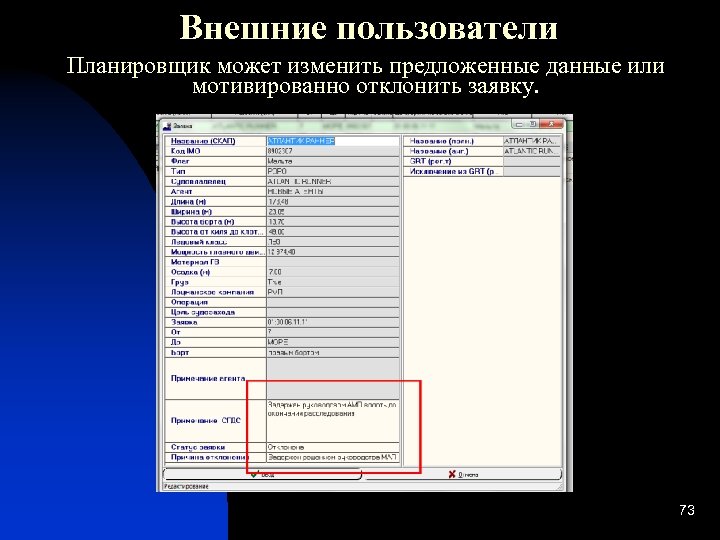The height and width of the screenshot is (540, 720).
Task: Click the Причина отклонения label
Action: coord(209,457)
